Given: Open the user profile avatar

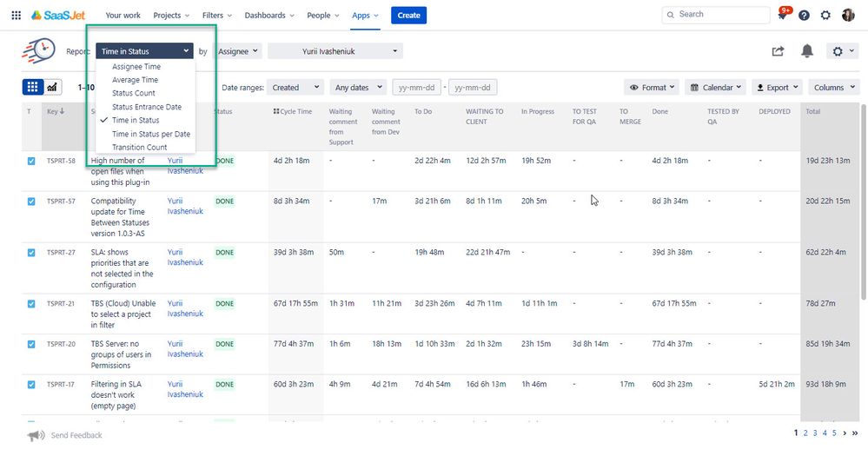Looking at the screenshot, I should tap(847, 16).
